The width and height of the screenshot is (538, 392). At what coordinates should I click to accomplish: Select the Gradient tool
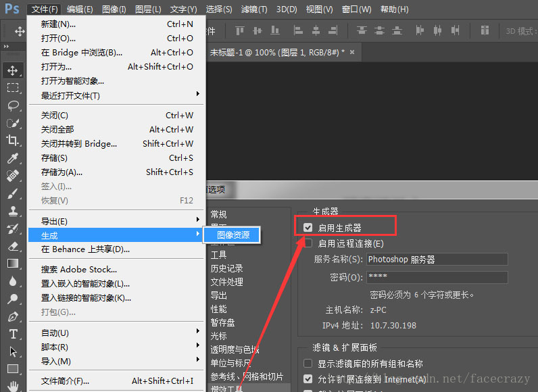[13, 264]
